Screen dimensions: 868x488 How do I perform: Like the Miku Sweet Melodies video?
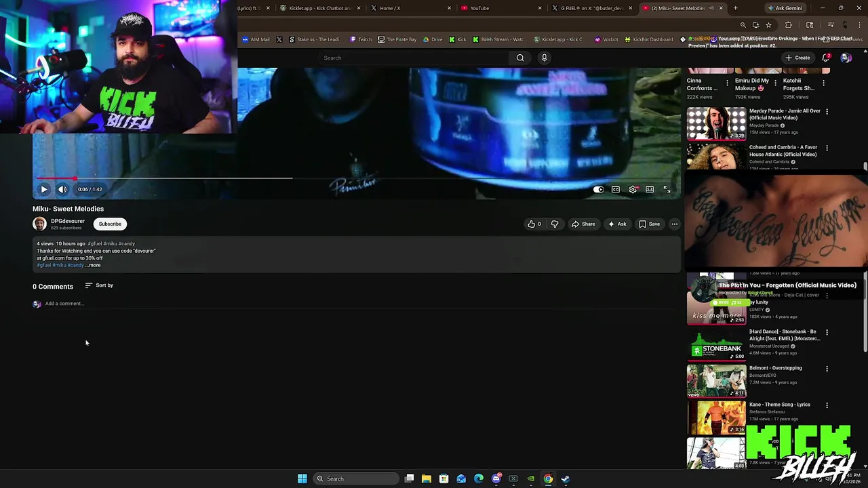[534, 224]
